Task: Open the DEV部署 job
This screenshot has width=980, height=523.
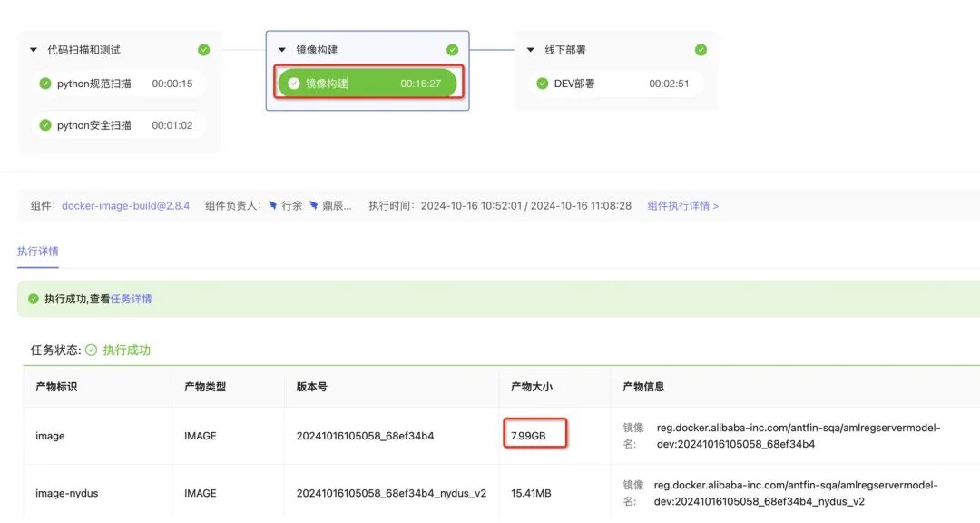Action: (x=615, y=84)
